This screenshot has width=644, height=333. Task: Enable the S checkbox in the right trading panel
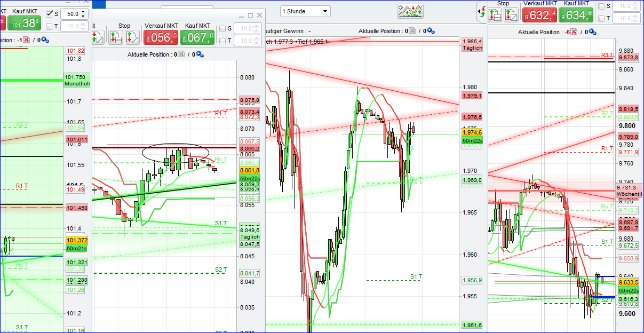coord(601,6)
